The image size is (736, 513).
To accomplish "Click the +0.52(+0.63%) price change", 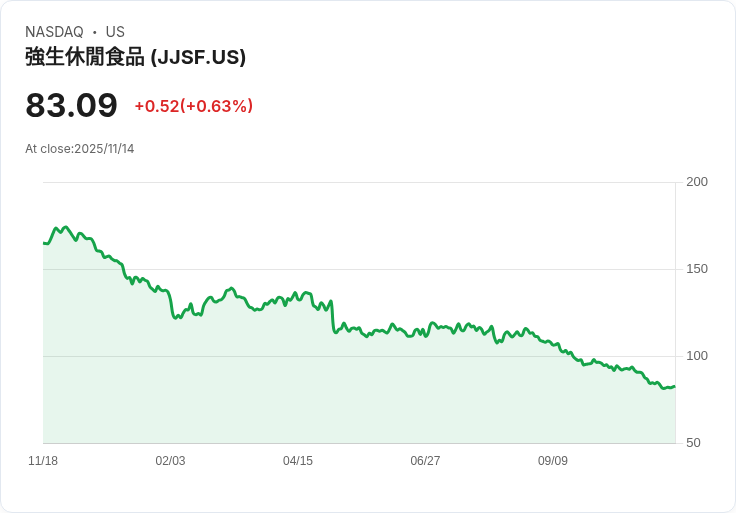I will click(193, 106).
